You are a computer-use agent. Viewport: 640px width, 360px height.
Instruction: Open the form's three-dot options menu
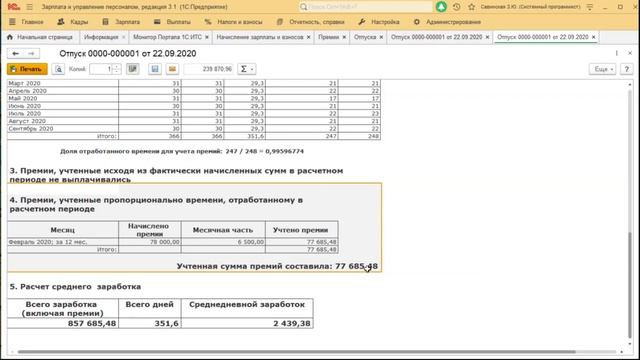tap(616, 53)
